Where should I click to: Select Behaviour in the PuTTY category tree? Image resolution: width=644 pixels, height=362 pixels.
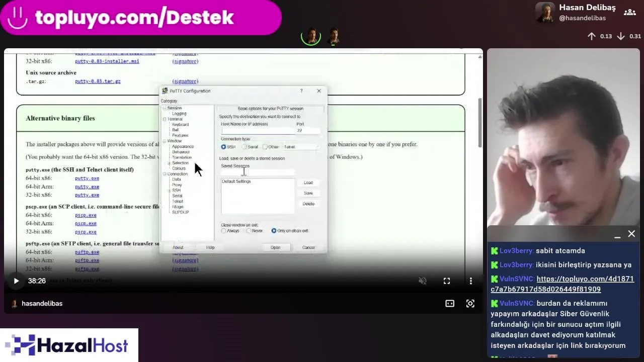181,152
